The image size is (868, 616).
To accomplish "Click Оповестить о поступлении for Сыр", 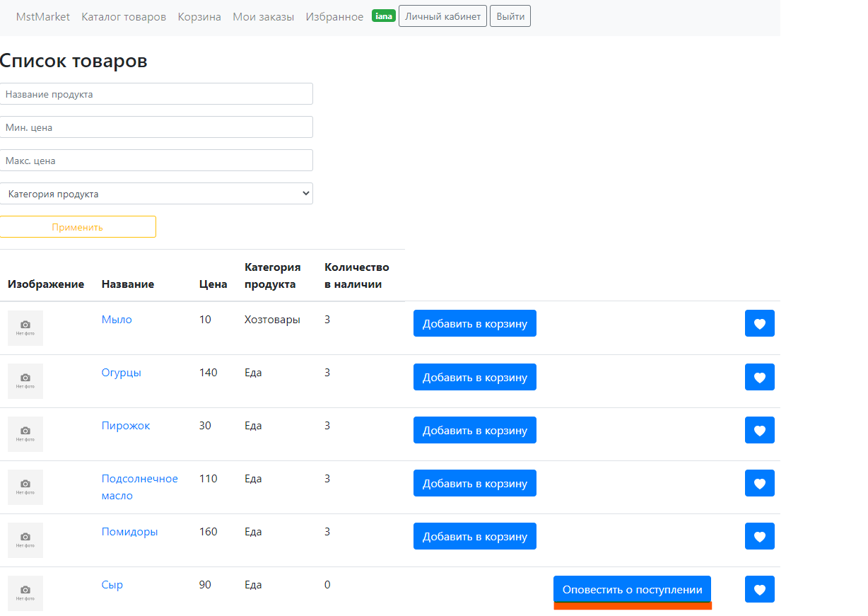I will (x=632, y=589).
